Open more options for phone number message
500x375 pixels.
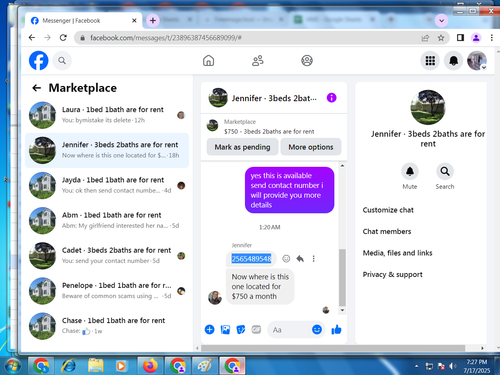[313, 259]
